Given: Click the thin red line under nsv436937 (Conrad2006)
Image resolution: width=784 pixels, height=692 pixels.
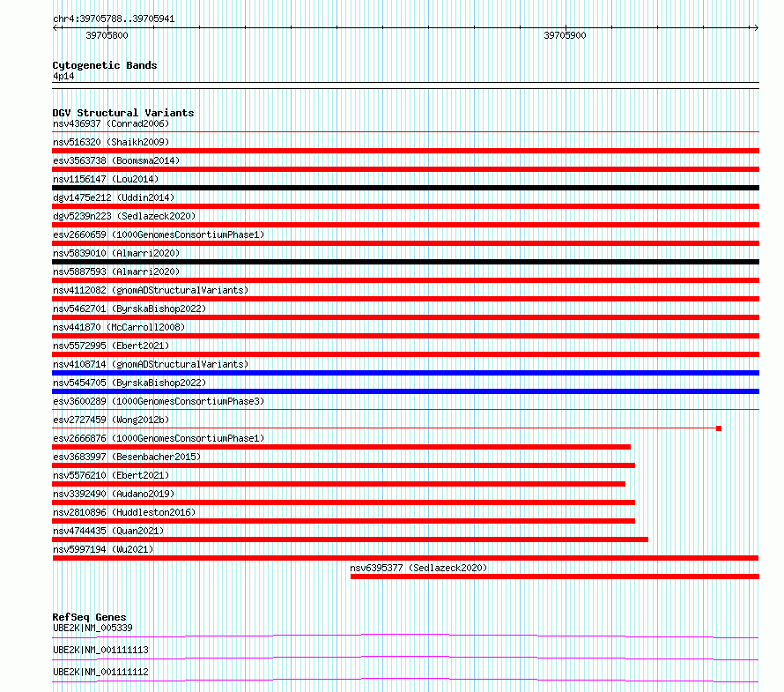Looking at the screenshot, I should pyautogui.click(x=405, y=132).
